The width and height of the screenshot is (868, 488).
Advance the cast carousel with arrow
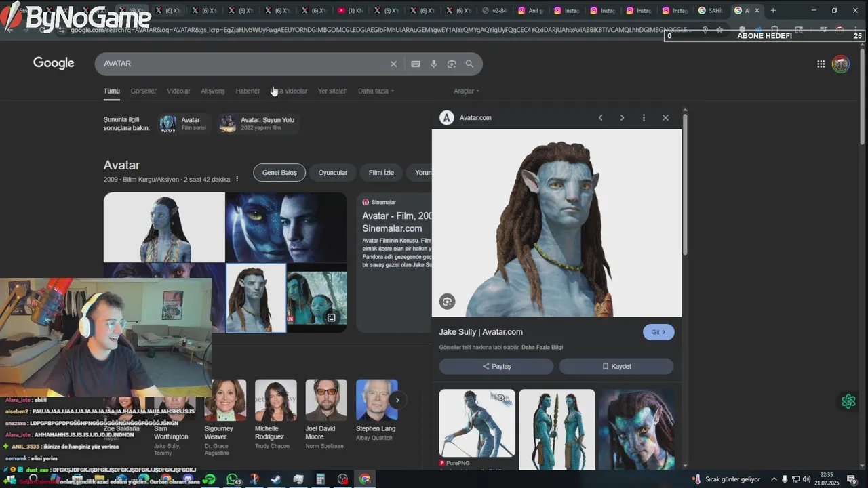tap(397, 400)
